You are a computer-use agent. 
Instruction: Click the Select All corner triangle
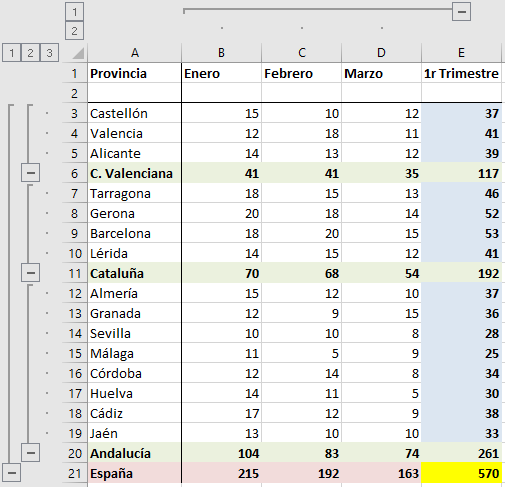(78, 53)
